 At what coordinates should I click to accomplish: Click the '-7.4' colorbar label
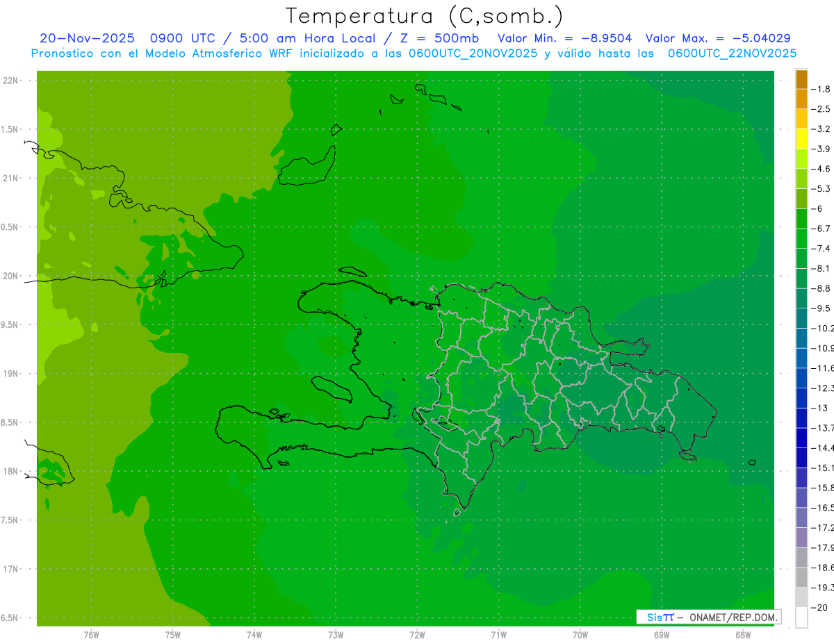pyautogui.click(x=821, y=249)
